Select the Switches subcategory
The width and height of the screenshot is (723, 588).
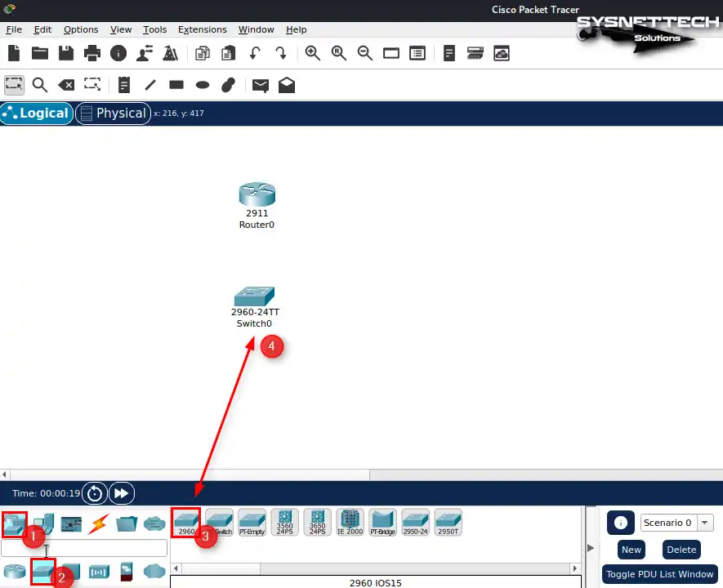tap(43, 572)
